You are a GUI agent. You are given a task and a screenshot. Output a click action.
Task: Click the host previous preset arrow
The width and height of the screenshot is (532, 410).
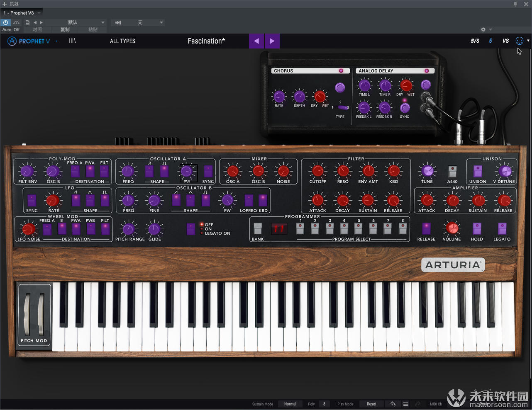tap(35, 22)
